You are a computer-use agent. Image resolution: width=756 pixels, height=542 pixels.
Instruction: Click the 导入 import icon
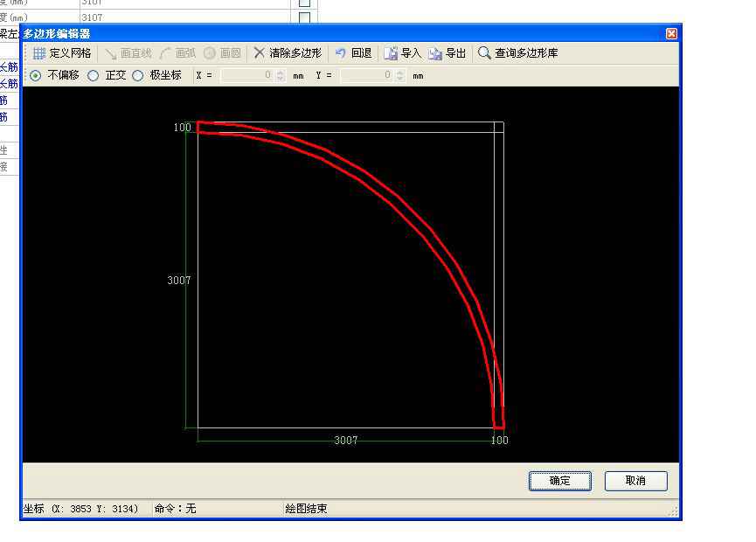pyautogui.click(x=391, y=53)
